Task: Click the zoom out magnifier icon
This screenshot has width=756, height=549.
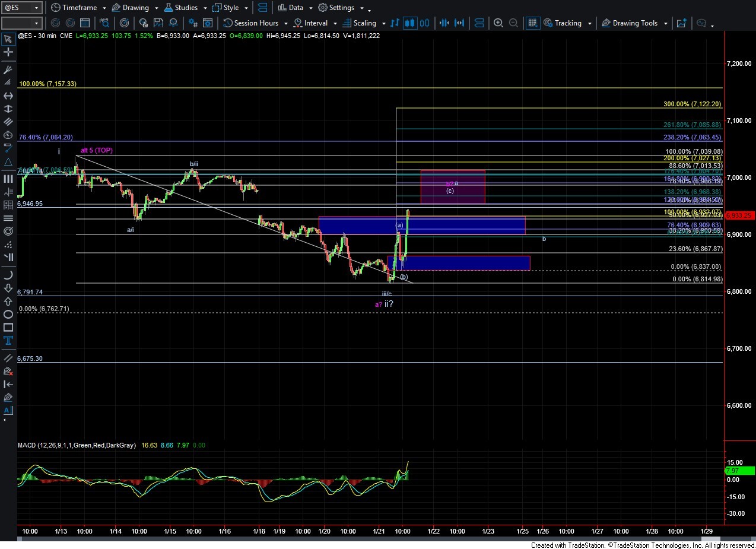Action: (514, 23)
